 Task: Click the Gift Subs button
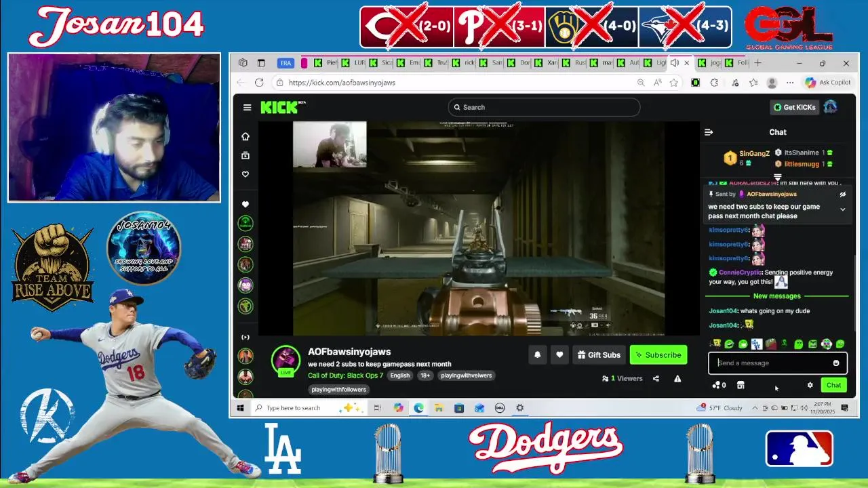[x=599, y=354]
